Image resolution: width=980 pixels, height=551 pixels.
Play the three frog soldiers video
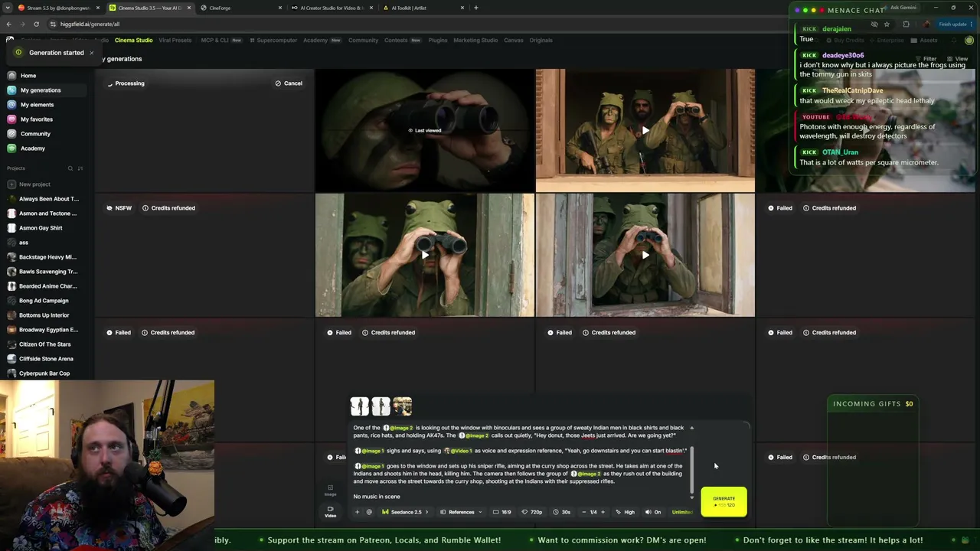coord(645,130)
